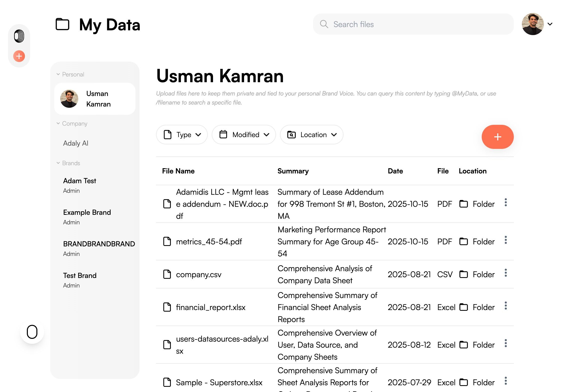Click folder icon in financial_report.xlsx row
The width and height of the screenshot is (564, 392).
tap(463, 307)
